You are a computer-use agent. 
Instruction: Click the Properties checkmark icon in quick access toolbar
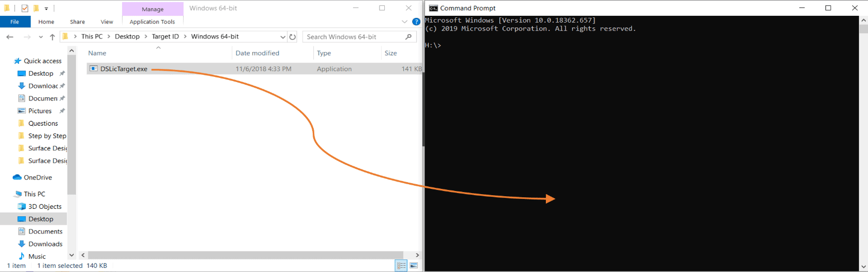(x=25, y=8)
